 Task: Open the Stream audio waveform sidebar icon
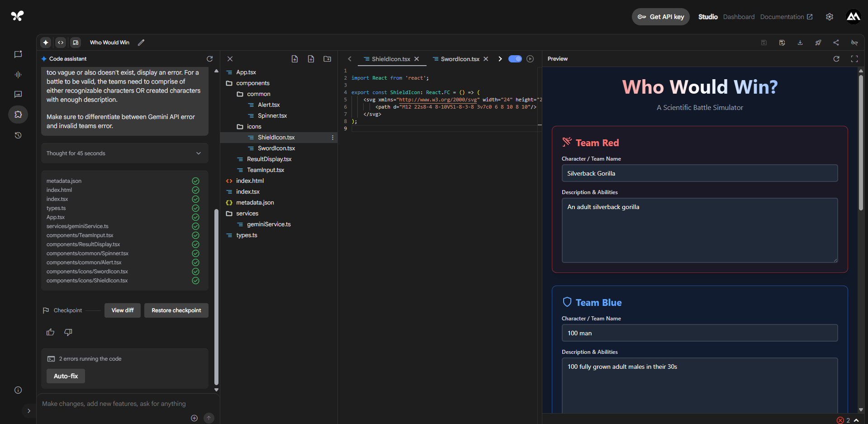click(x=18, y=74)
